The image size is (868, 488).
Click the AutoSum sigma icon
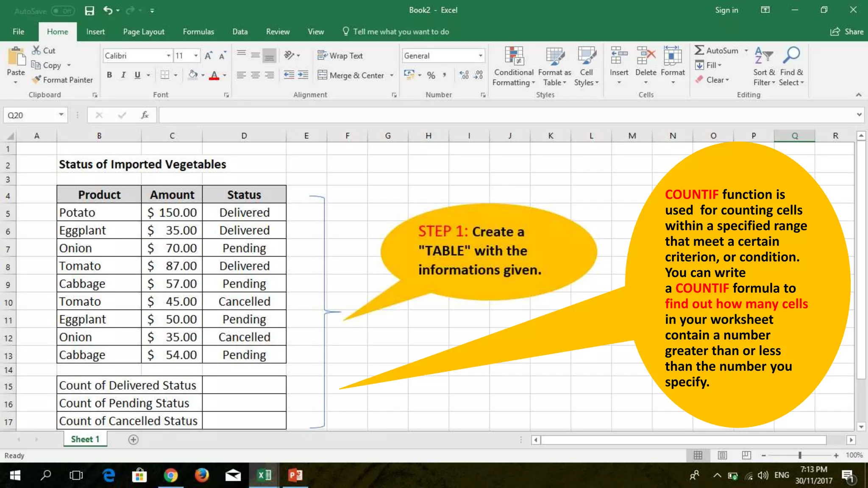pyautogui.click(x=699, y=50)
